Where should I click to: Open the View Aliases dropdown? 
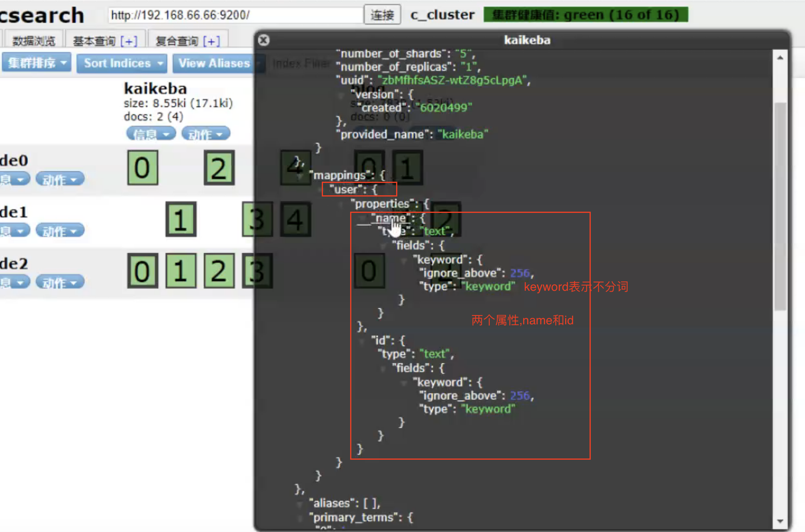tap(218, 63)
